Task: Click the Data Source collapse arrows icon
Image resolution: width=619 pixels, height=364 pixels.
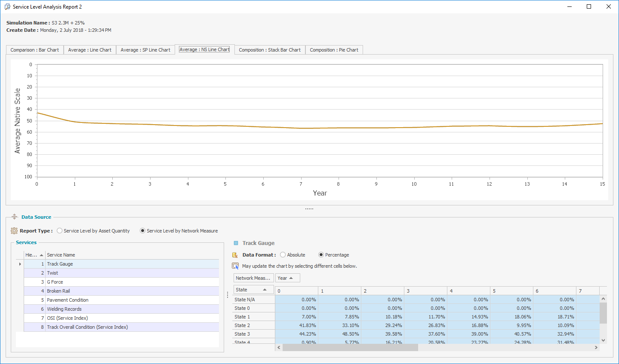Action: (14, 217)
